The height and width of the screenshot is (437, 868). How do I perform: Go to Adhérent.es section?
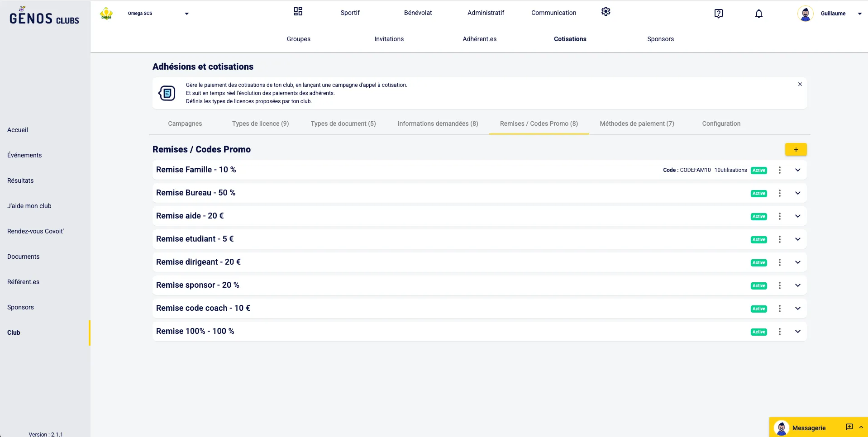coord(479,39)
